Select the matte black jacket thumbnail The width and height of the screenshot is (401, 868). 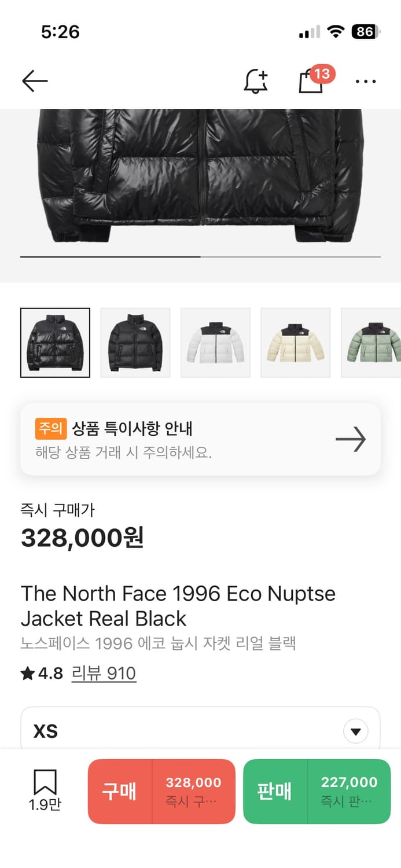tap(135, 343)
